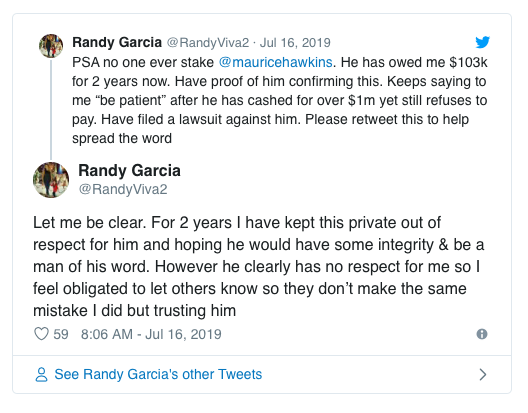Open the 8:06 AM - Jul 16, 2019 timestamp
This screenshot has height=413, width=528.
pyautogui.click(x=151, y=334)
